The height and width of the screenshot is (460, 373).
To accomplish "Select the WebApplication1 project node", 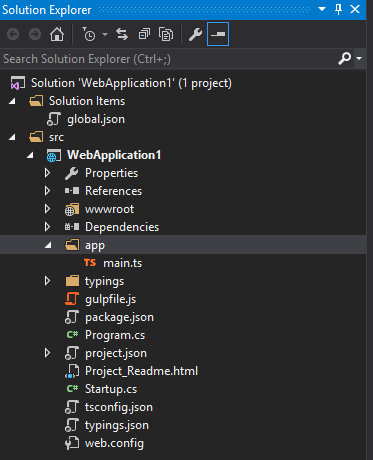I will click(x=114, y=155).
